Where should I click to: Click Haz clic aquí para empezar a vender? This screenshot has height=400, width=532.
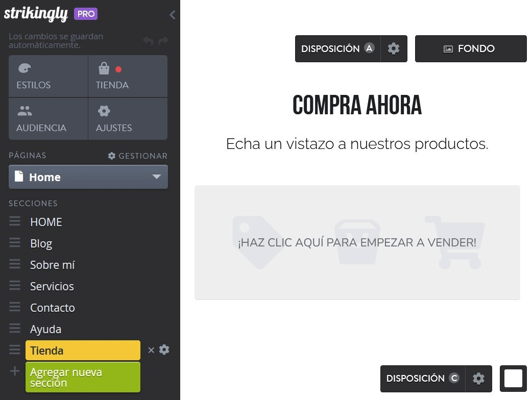[x=357, y=242]
